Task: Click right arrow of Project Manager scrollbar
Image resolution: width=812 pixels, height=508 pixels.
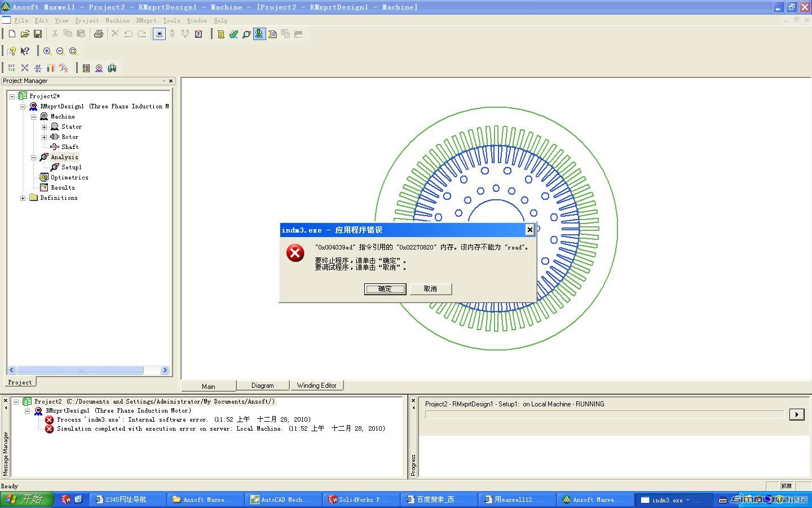Action: pyautogui.click(x=165, y=370)
